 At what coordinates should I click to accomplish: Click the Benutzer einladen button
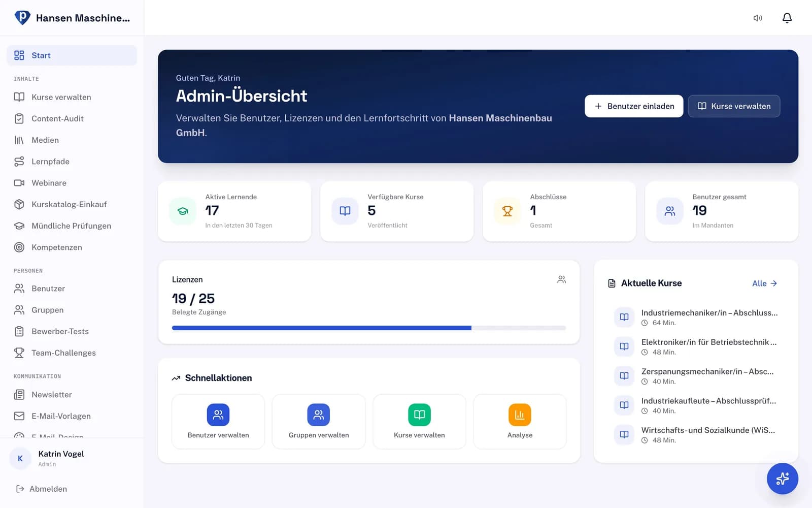tap(634, 106)
